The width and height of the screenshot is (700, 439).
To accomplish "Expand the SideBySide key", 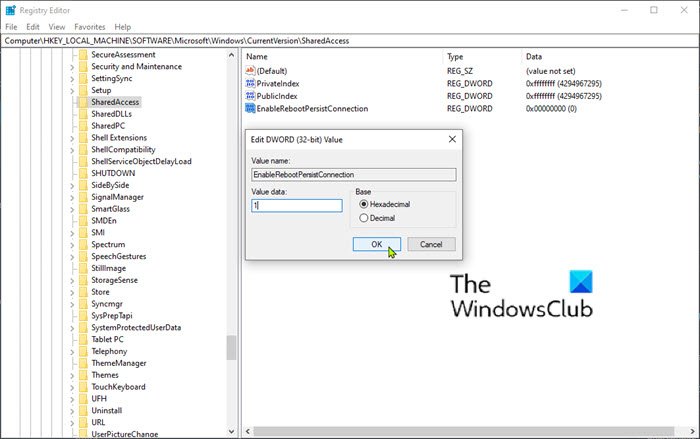I will click(72, 185).
